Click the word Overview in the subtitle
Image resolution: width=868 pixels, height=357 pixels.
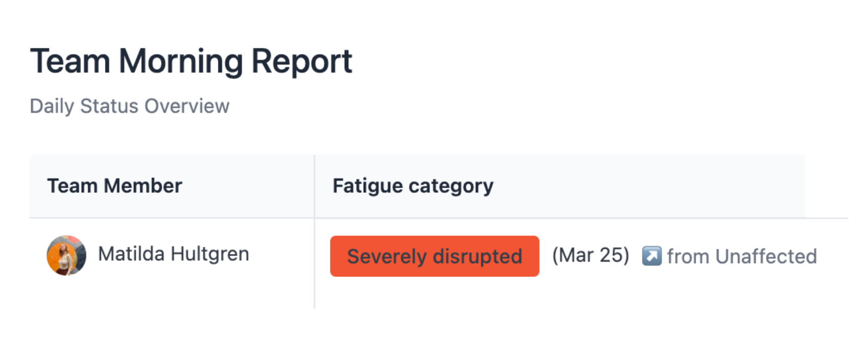pyautogui.click(x=187, y=106)
